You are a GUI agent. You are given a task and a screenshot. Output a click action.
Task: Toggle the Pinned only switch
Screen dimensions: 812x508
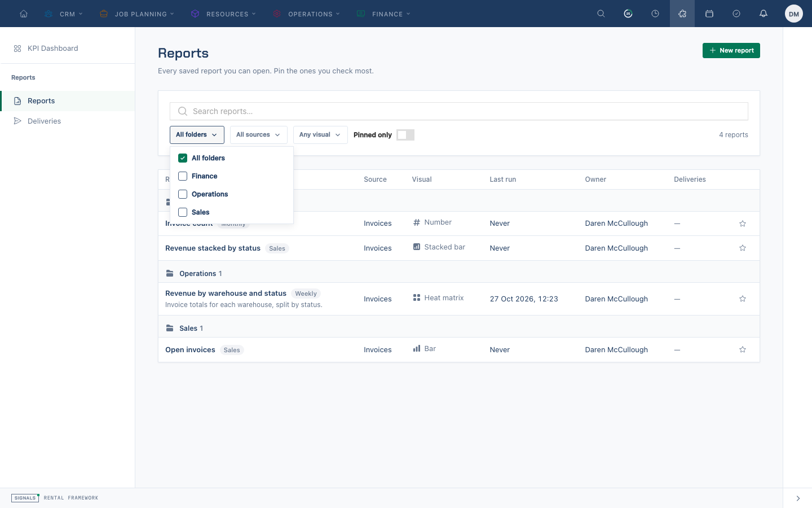click(405, 135)
